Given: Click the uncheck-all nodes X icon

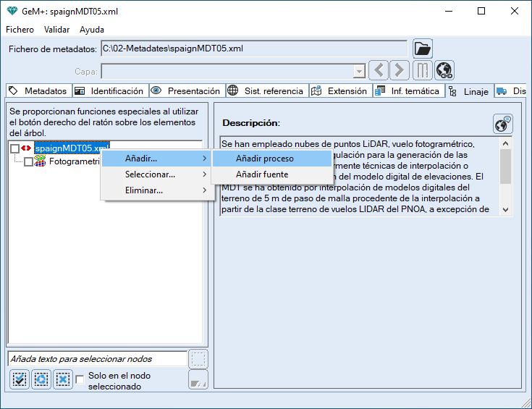Looking at the screenshot, I should [x=63, y=379].
